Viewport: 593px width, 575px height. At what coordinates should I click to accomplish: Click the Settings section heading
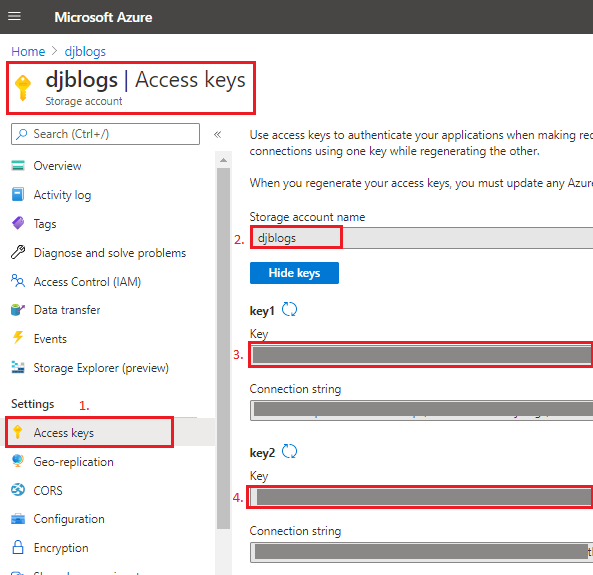coord(33,404)
